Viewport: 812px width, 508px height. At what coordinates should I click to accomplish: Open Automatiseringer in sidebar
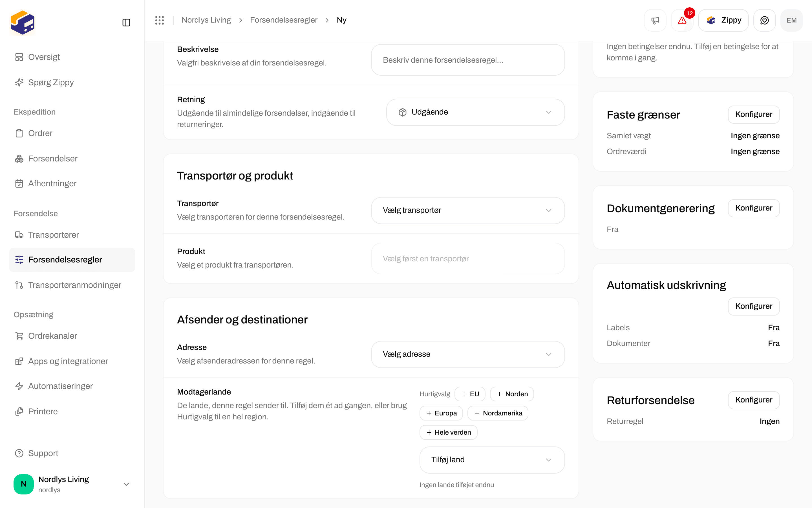coord(72,386)
